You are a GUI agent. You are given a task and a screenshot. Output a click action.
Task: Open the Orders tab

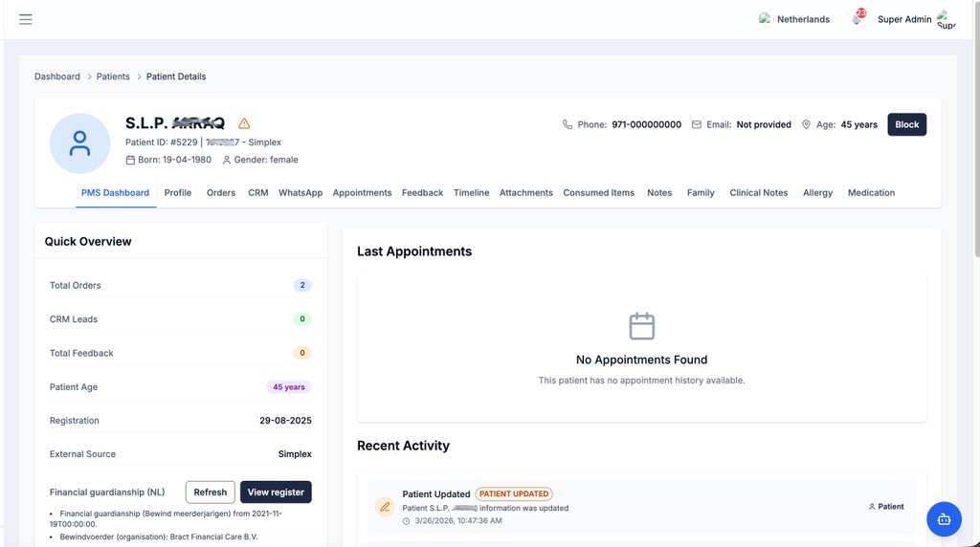[221, 192]
